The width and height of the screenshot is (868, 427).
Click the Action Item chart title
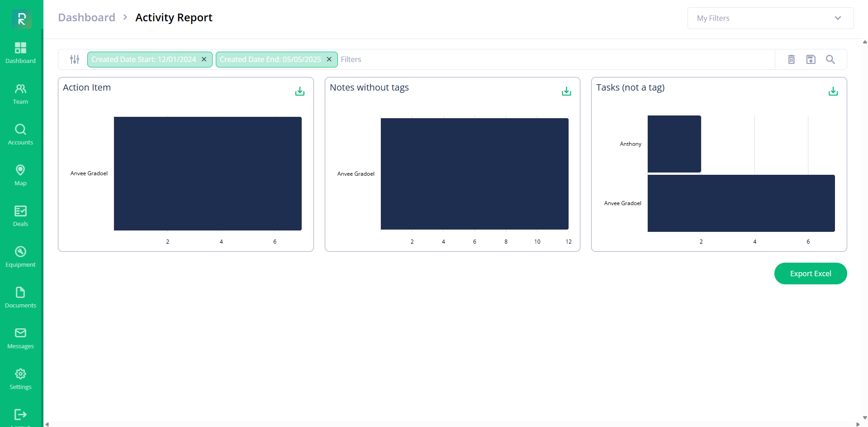click(x=87, y=87)
